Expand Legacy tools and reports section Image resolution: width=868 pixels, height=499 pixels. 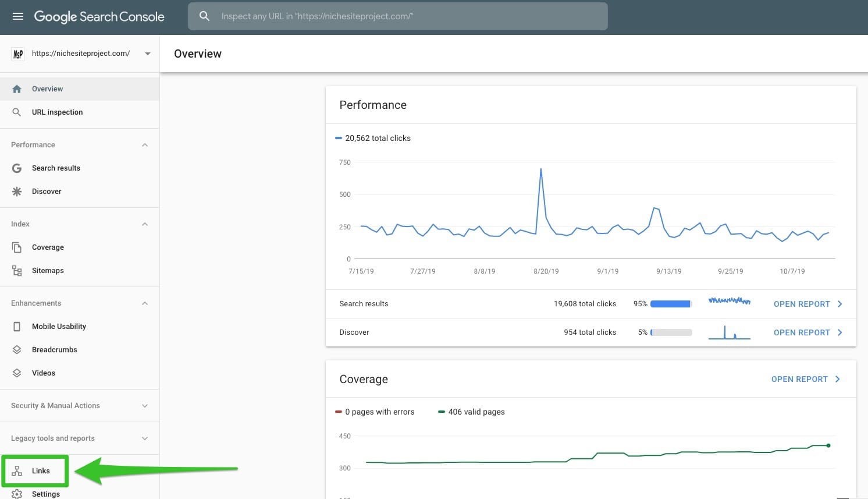pos(145,438)
